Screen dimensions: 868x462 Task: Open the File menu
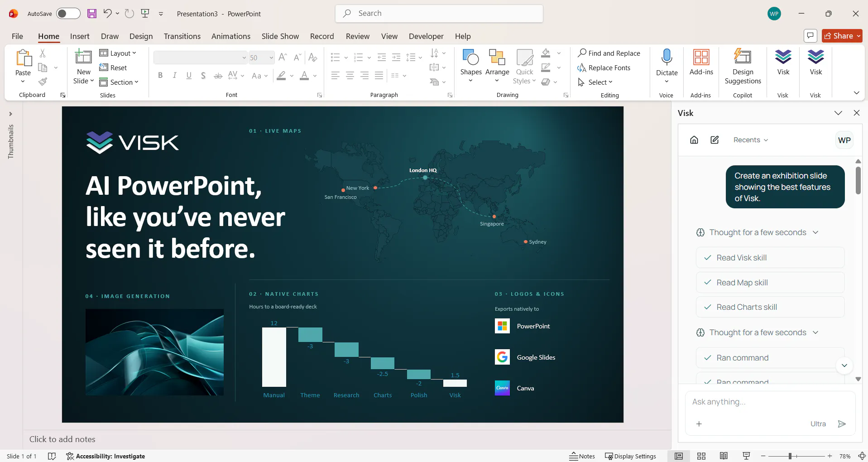tap(17, 36)
